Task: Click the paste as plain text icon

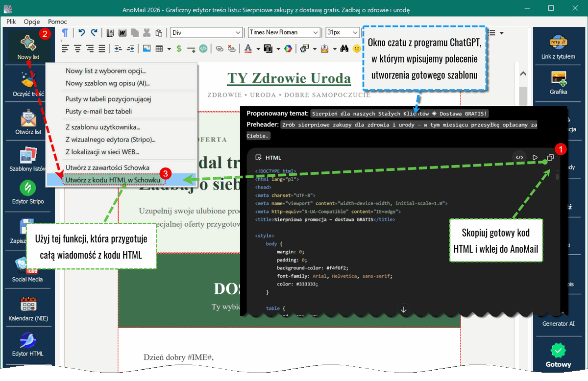Action: pyautogui.click(x=110, y=33)
